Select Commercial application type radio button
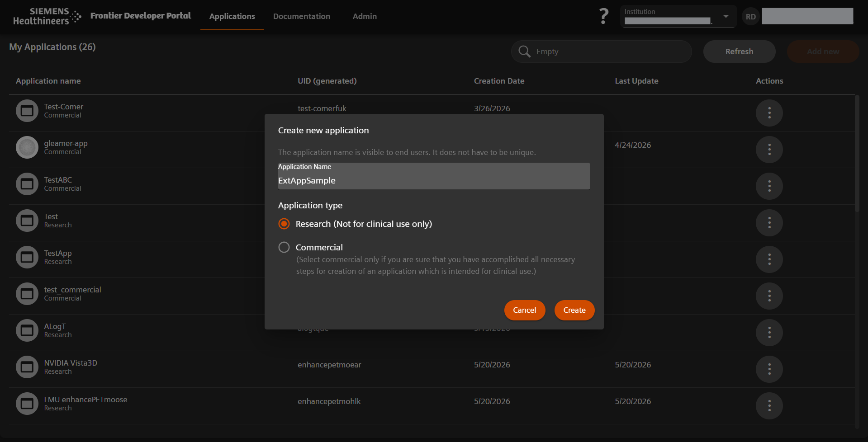The width and height of the screenshot is (868, 442). coord(284,247)
